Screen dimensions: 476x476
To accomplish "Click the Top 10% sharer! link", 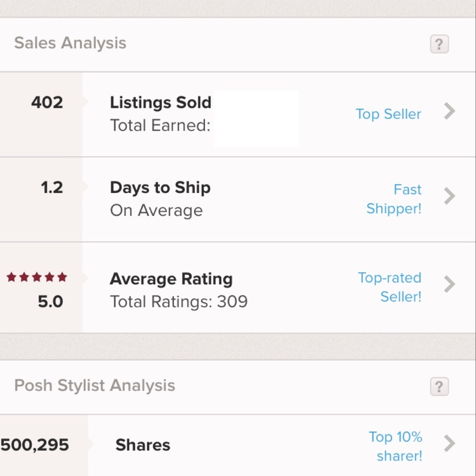I will point(395,446).
